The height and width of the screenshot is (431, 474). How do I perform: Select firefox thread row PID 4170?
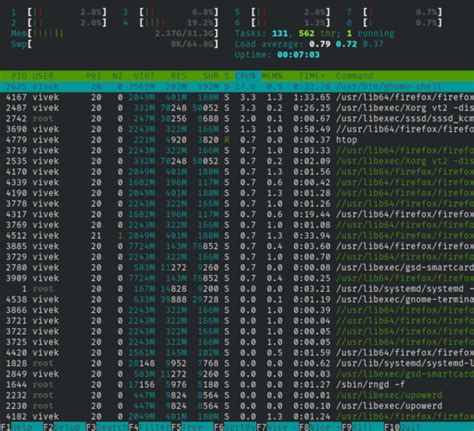click(x=237, y=172)
